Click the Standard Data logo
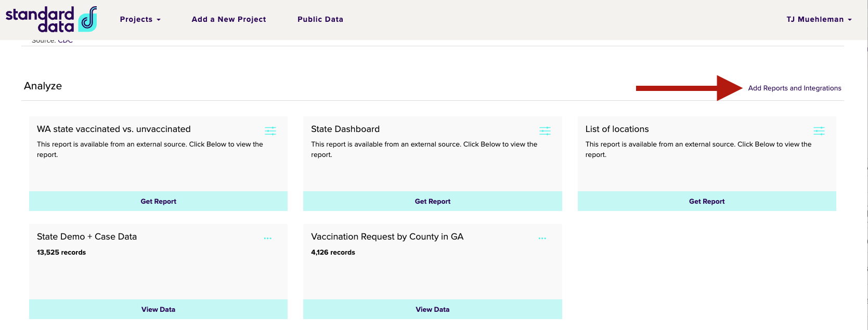The width and height of the screenshot is (868, 330). [51, 19]
